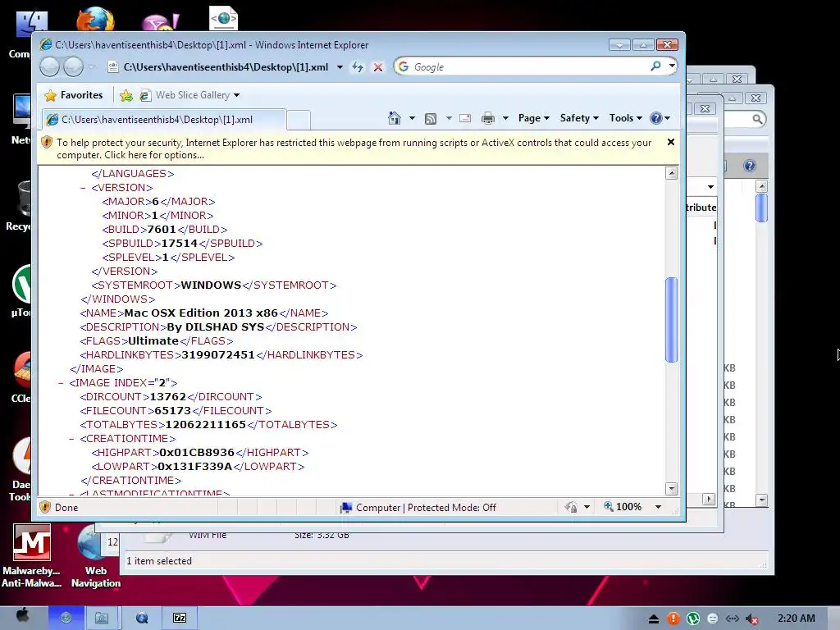This screenshot has height=630, width=840.
Task: Open the Safety menu
Action: coord(579,118)
